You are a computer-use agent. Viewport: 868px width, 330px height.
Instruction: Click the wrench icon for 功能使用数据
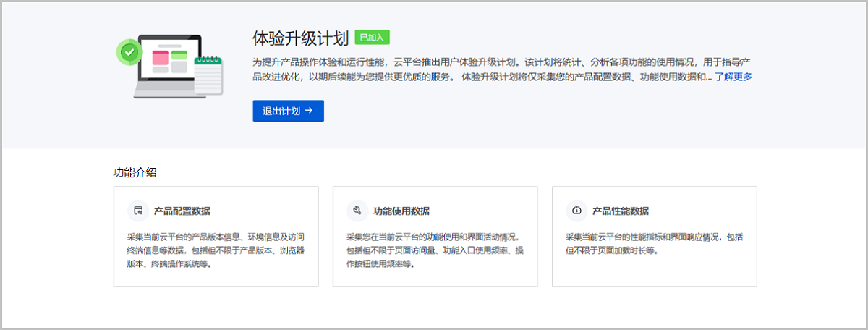pos(357,211)
